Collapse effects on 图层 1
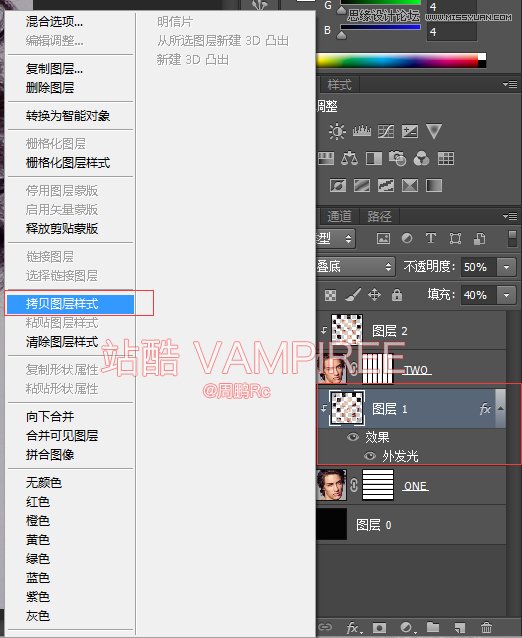Image resolution: width=522 pixels, height=638 pixels. 501,409
